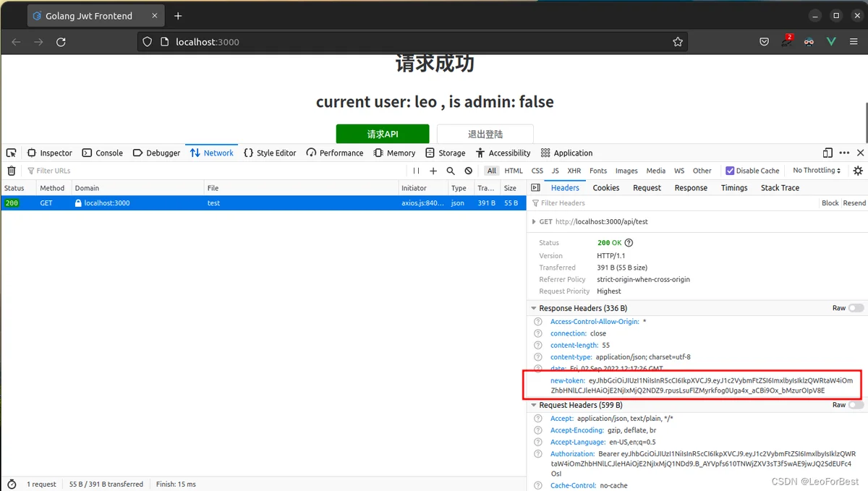Viewport: 868px width, 491px height.
Task: Open Style Editor tab
Action: tap(270, 153)
